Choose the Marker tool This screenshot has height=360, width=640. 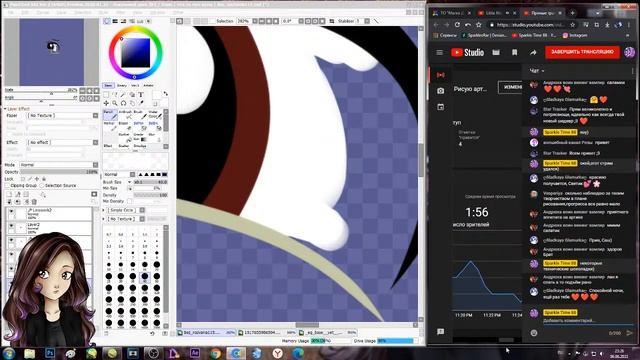[x=109, y=126]
